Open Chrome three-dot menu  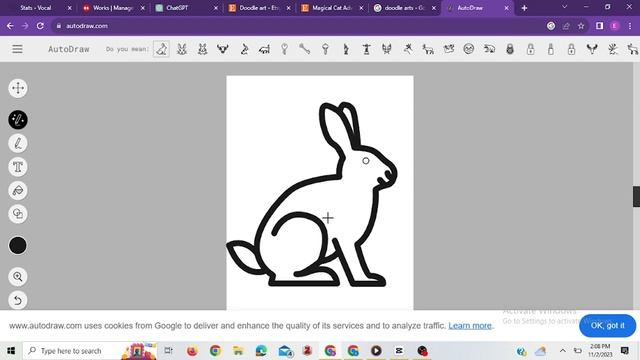point(630,26)
